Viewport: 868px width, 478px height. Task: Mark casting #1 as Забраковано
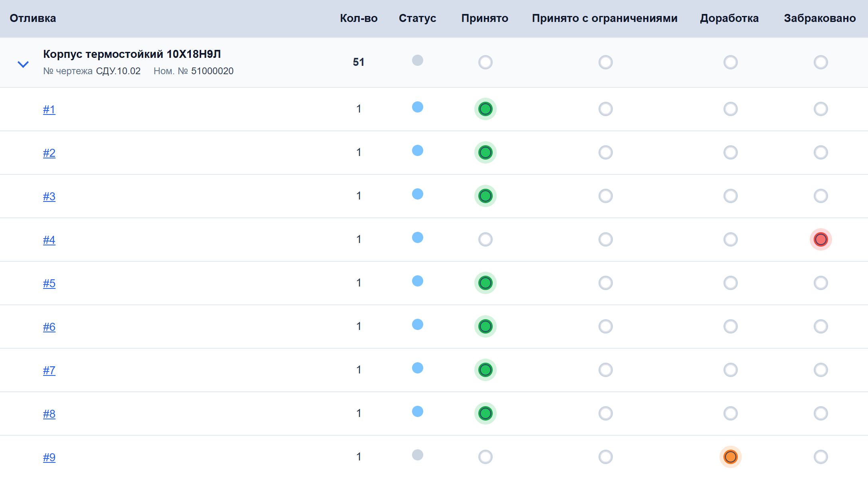[821, 109]
